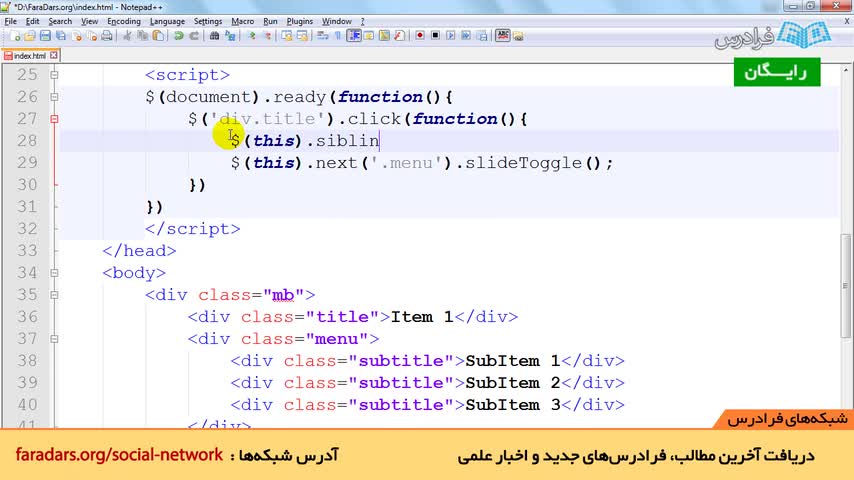Click 'SubItem 2' on line 39

[513, 383]
